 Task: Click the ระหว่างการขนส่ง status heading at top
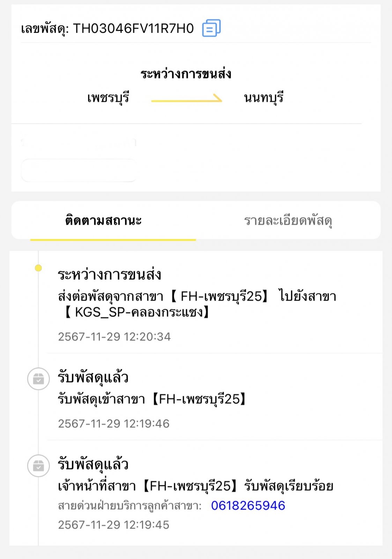point(186,74)
